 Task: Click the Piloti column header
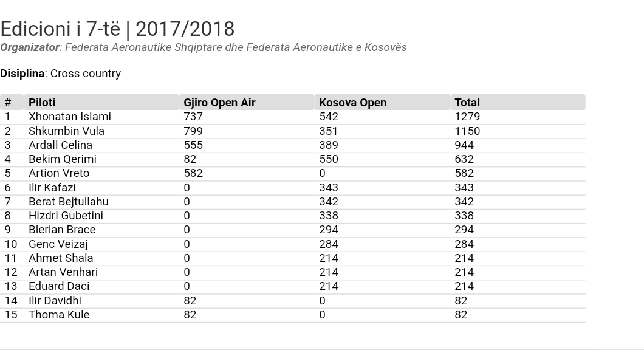click(x=42, y=102)
